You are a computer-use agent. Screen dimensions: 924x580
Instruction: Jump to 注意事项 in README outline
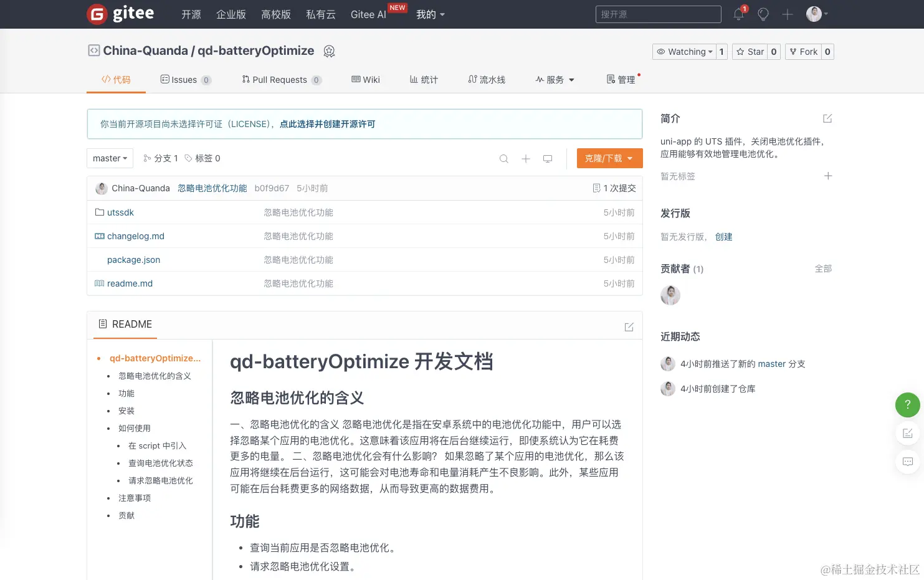[135, 498]
